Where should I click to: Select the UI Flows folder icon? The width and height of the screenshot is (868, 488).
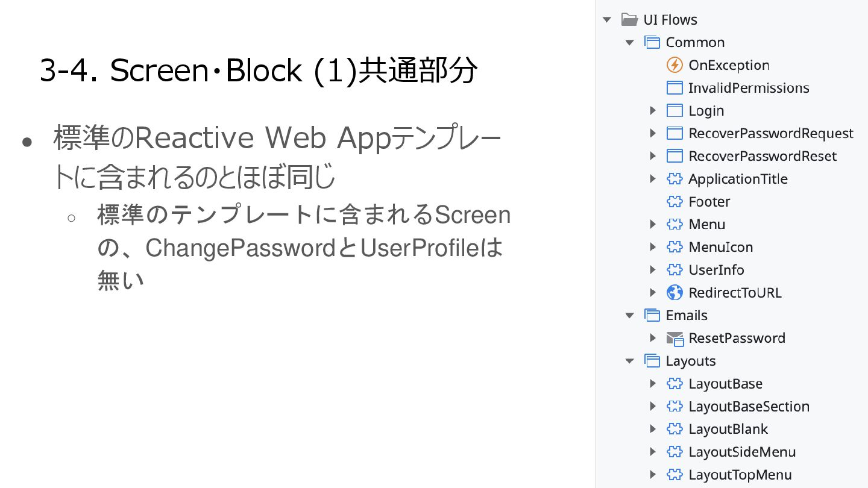click(x=629, y=20)
